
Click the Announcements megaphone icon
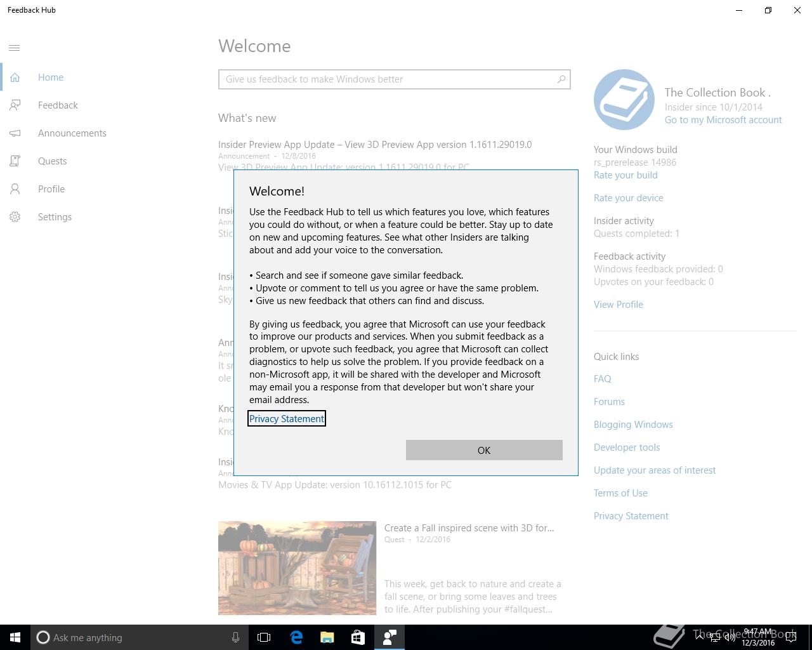click(x=15, y=133)
